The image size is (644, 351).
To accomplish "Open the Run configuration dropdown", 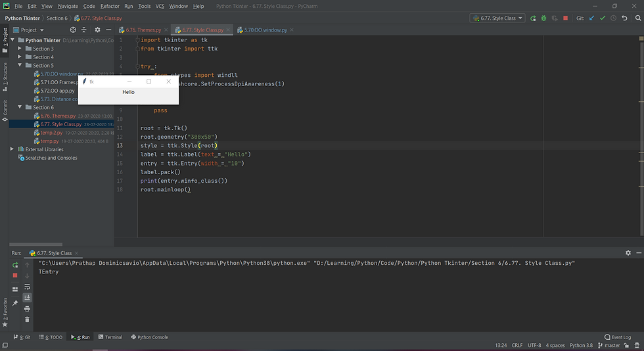I will (497, 18).
